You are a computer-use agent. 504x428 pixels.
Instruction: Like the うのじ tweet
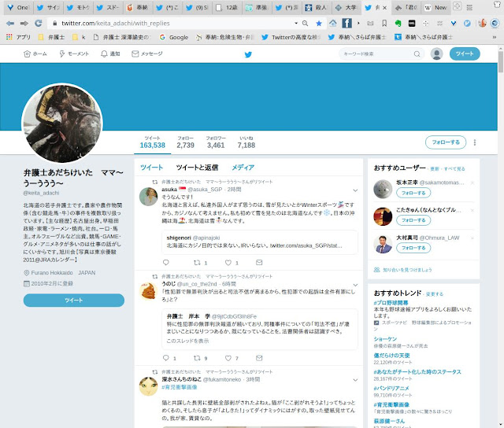228,358
